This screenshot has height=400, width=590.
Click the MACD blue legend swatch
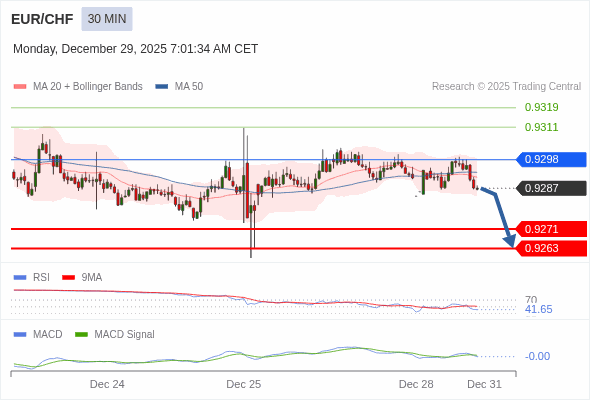tap(20, 334)
